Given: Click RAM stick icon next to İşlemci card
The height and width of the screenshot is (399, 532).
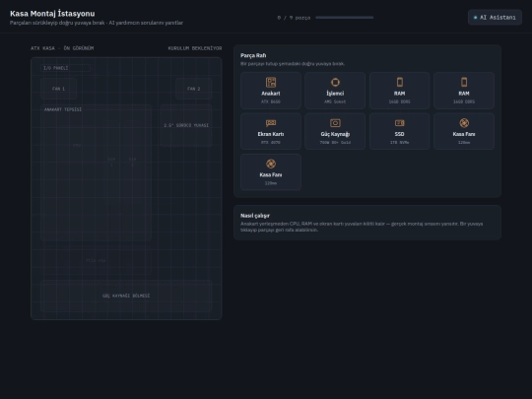Looking at the screenshot, I should [400, 82].
